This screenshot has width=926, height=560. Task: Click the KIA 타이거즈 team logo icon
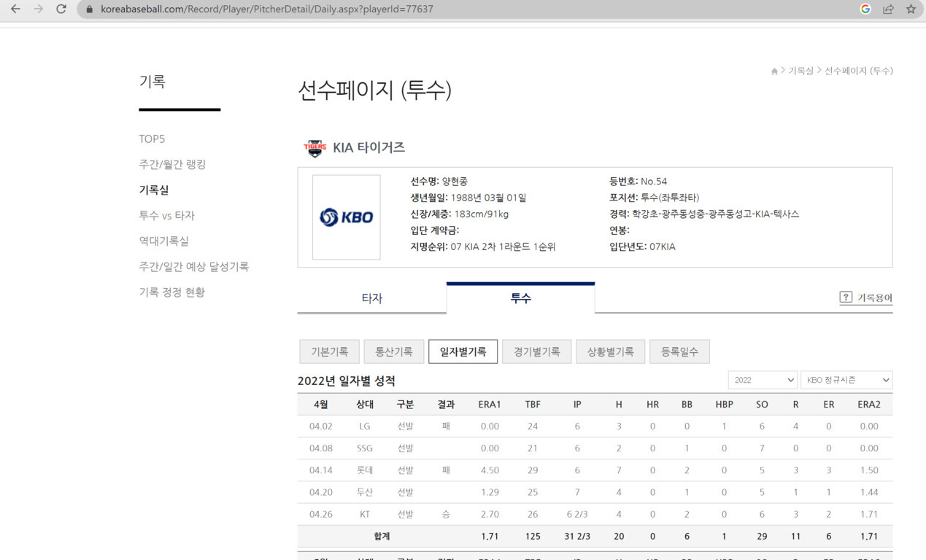tap(314, 147)
